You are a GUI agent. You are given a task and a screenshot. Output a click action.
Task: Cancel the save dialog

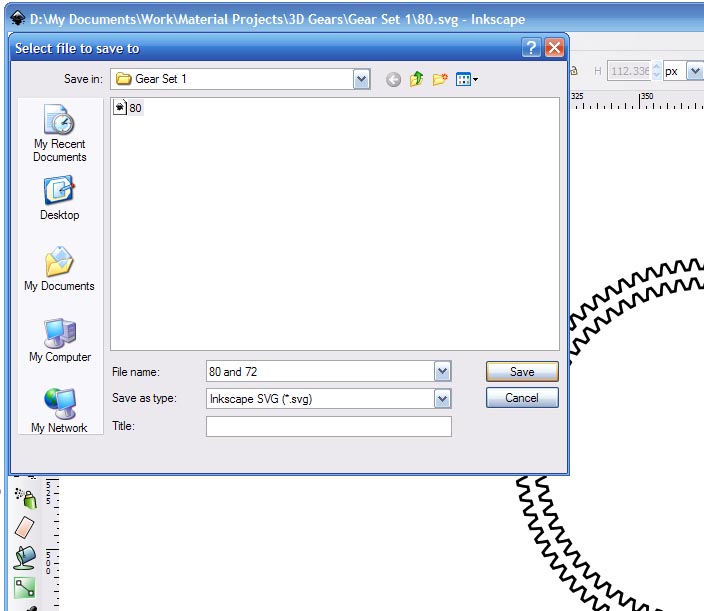522,398
